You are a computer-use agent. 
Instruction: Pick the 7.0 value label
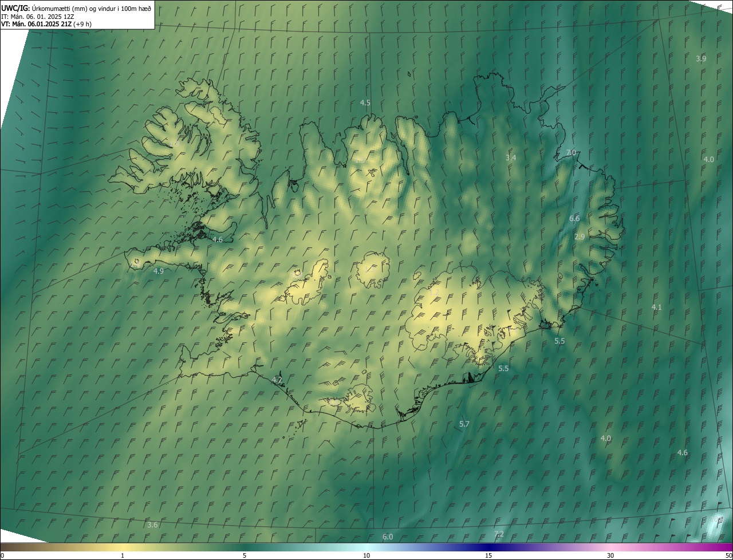click(571, 152)
